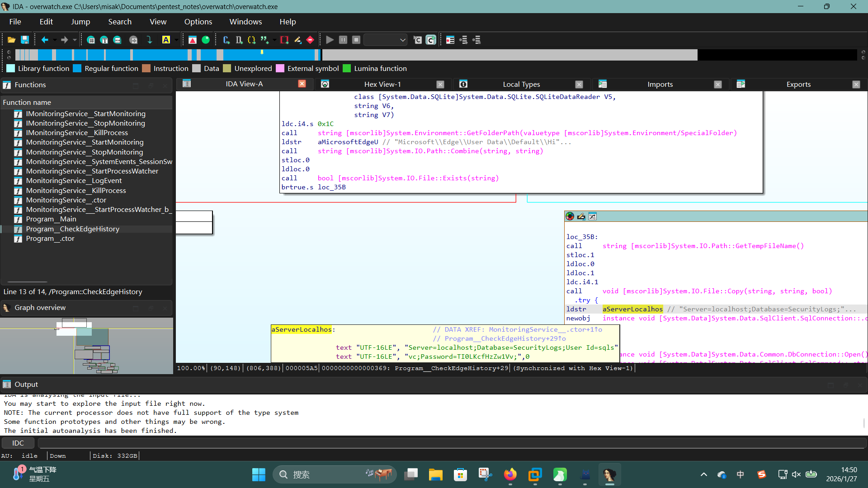Click the Open file toolbar icon

click(11, 40)
